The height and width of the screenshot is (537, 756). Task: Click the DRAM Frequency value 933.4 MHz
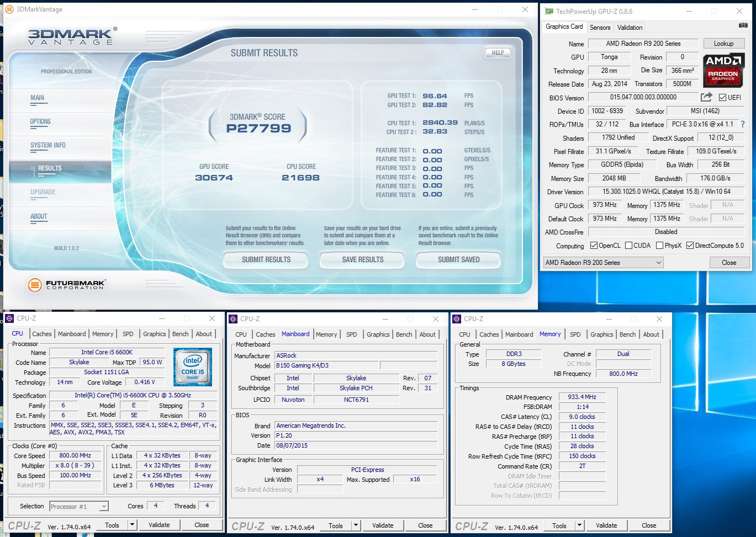tap(582, 397)
